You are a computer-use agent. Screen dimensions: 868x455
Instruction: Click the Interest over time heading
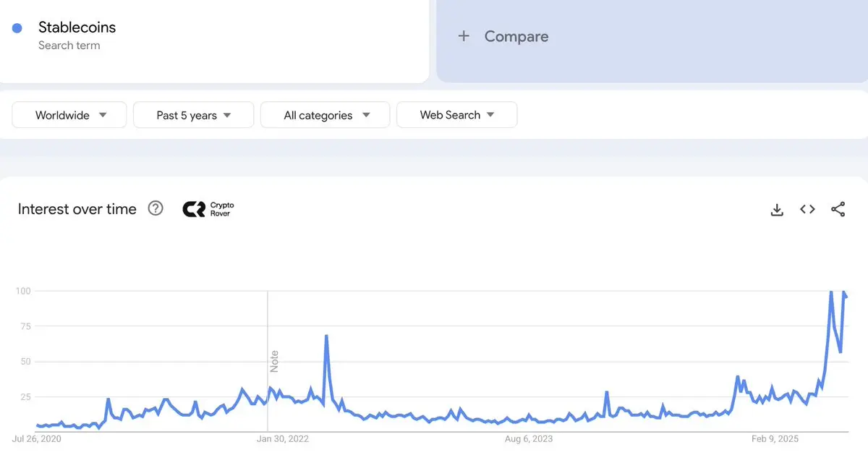pos(77,209)
